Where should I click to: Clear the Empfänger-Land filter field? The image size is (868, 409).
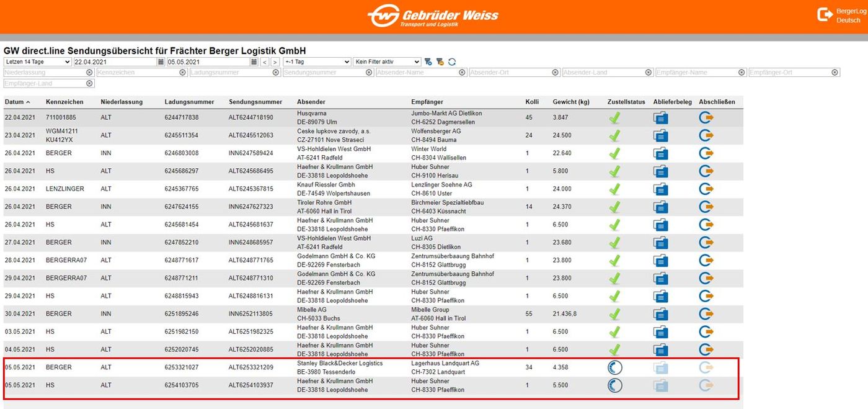pos(90,83)
